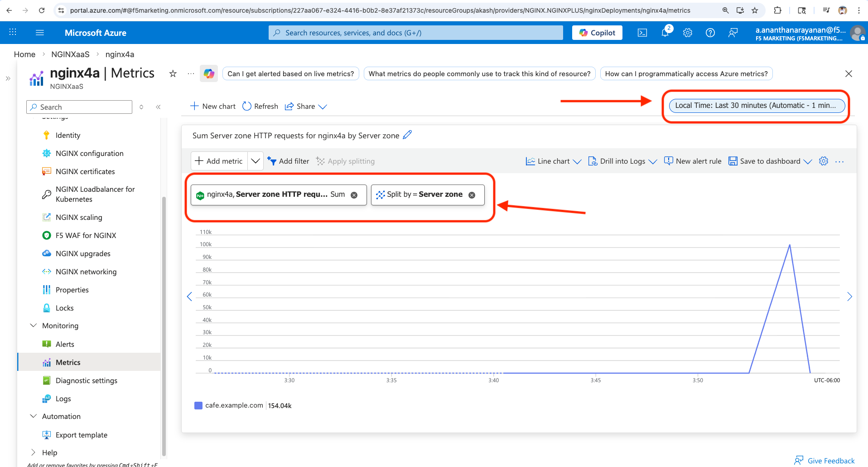Open the Share dropdown
This screenshot has width=868, height=467.
[305, 106]
